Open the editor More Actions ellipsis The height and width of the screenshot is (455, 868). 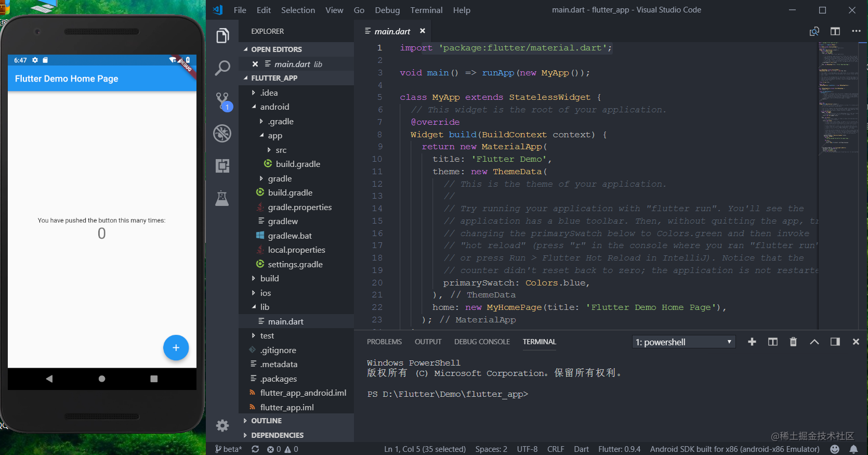pyautogui.click(x=856, y=31)
